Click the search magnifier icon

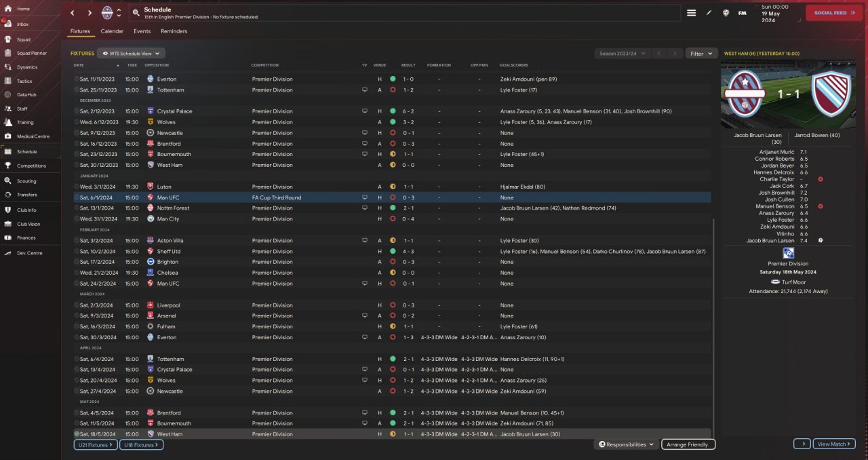[x=136, y=13]
